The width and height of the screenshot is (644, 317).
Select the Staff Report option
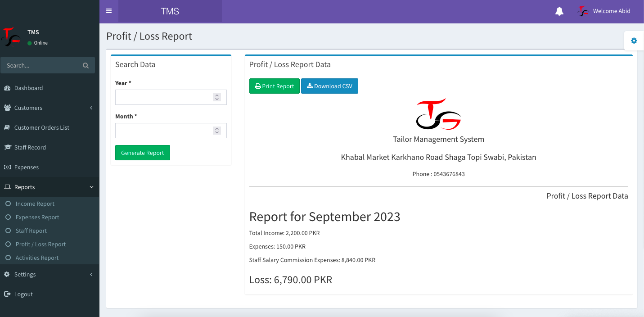click(x=32, y=231)
